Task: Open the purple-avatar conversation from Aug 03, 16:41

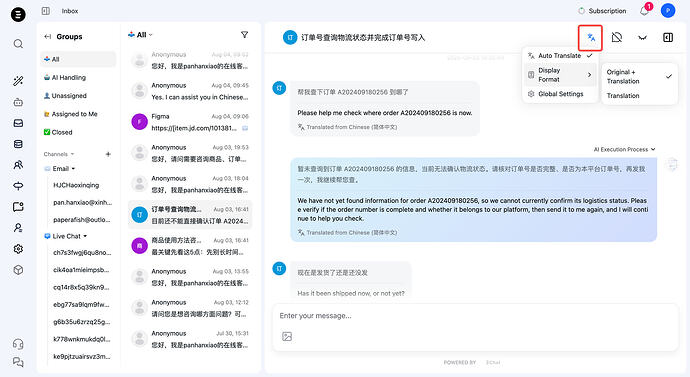Action: (190, 246)
